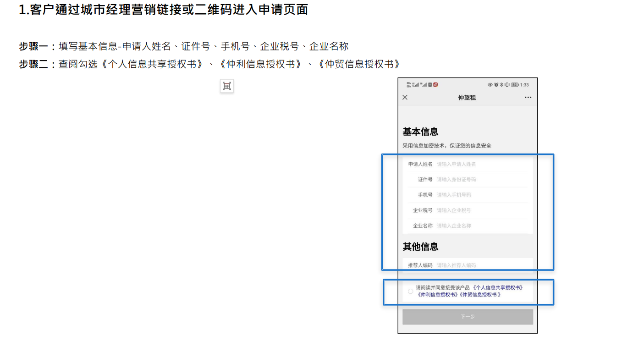Click the 申请人姓名 input field
Viewport: 644px width, 341px height.
481,164
